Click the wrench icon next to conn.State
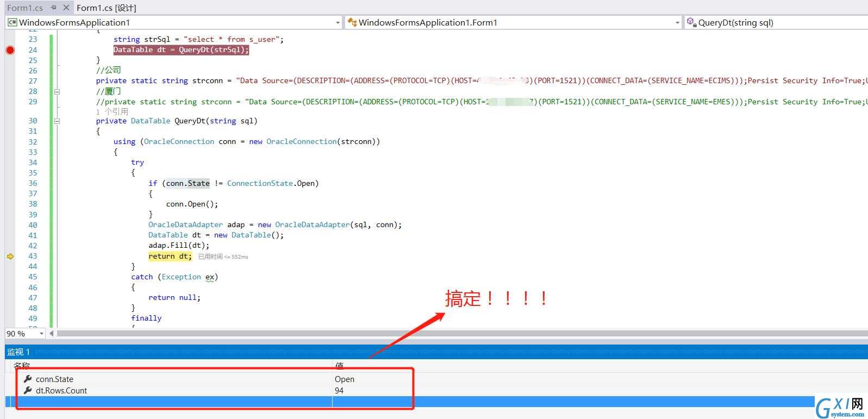The width and height of the screenshot is (868, 419). pos(28,379)
